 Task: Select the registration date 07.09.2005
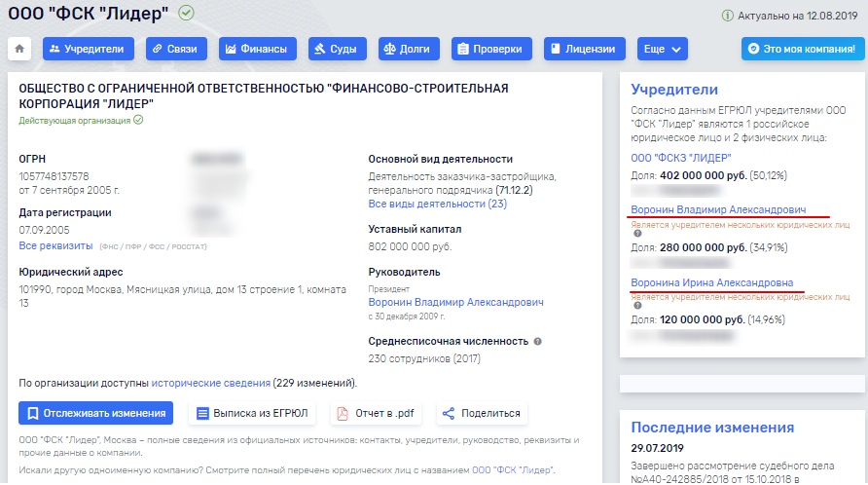point(45,230)
